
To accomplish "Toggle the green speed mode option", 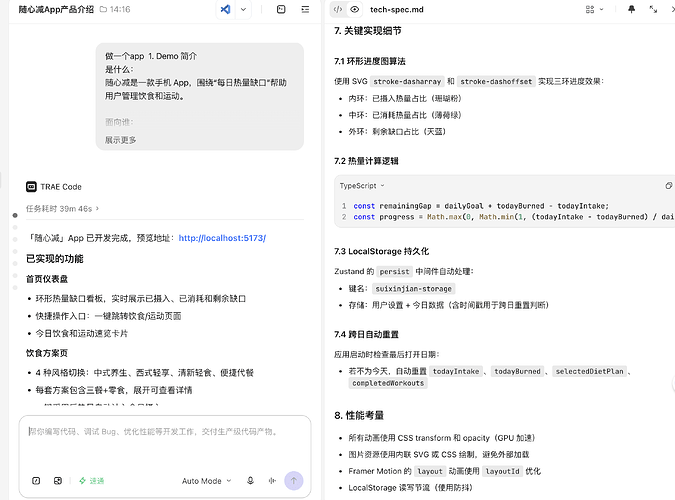I will click(91, 481).
